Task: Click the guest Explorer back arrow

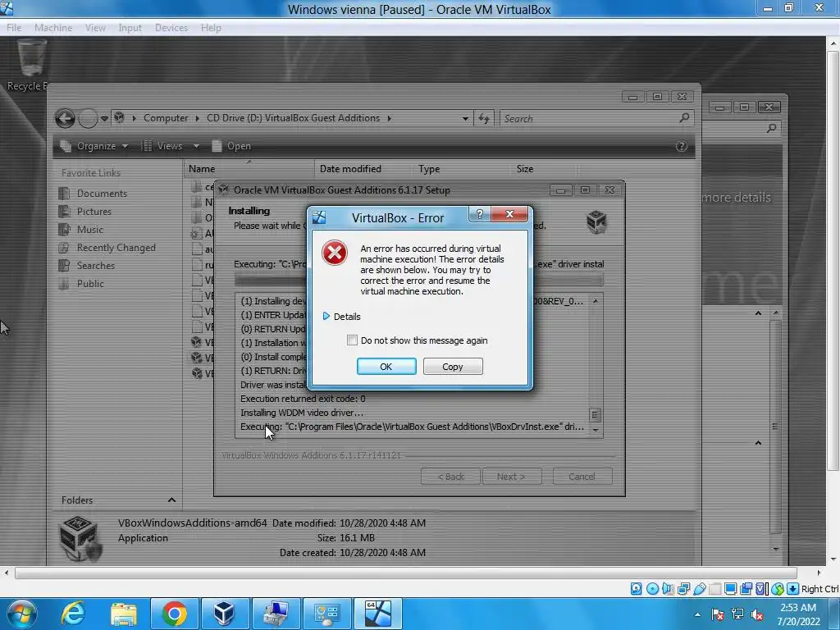Action: coord(66,118)
